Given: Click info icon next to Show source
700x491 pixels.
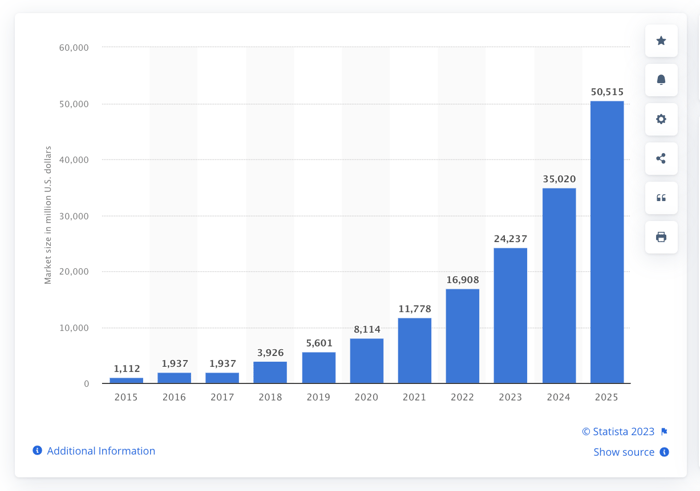Looking at the screenshot, I should (x=664, y=452).
